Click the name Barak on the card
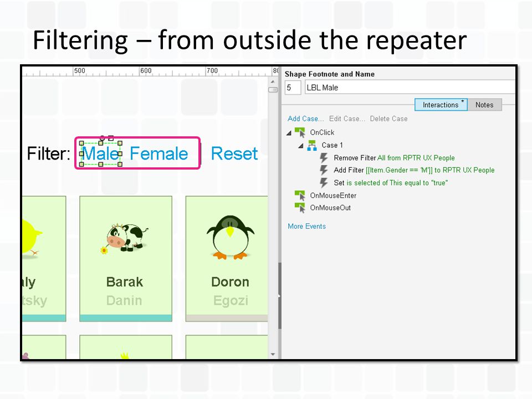 125,282
